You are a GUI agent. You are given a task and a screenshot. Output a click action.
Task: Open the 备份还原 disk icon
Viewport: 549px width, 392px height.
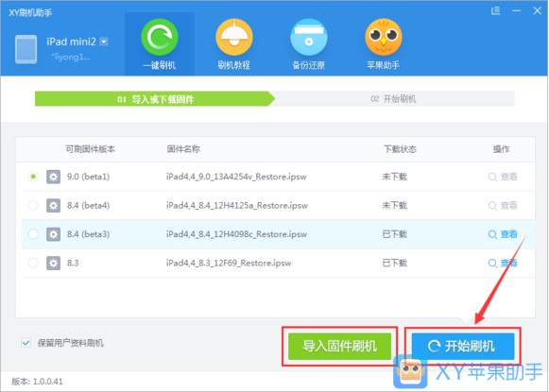point(308,37)
